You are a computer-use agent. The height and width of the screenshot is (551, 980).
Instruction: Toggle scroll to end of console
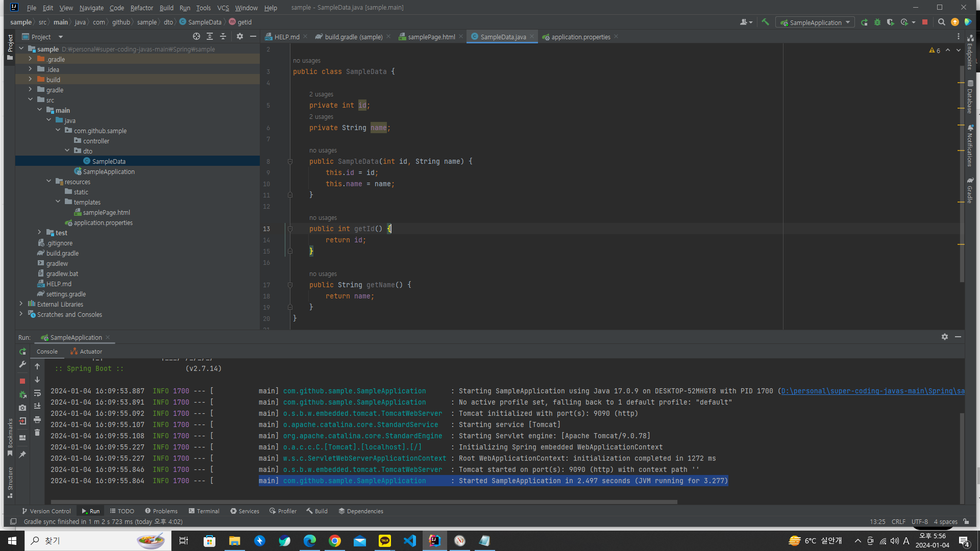pos(37,406)
